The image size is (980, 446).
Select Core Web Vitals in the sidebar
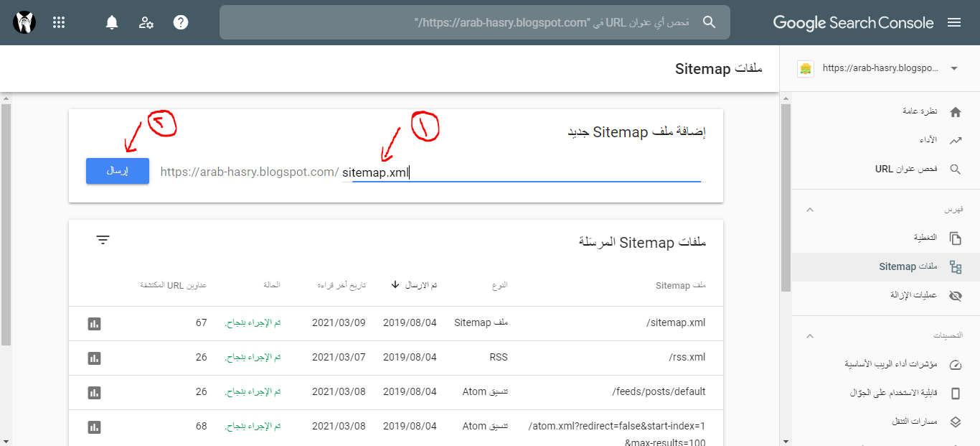(x=886, y=365)
